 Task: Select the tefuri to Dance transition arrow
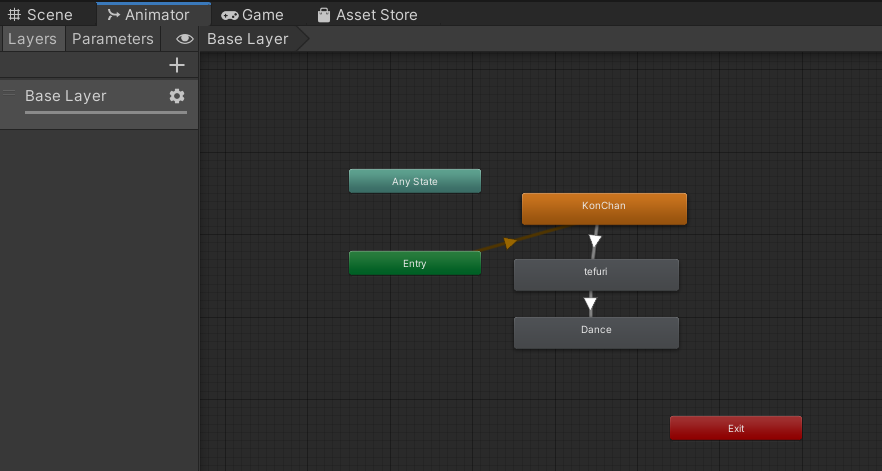(x=590, y=304)
